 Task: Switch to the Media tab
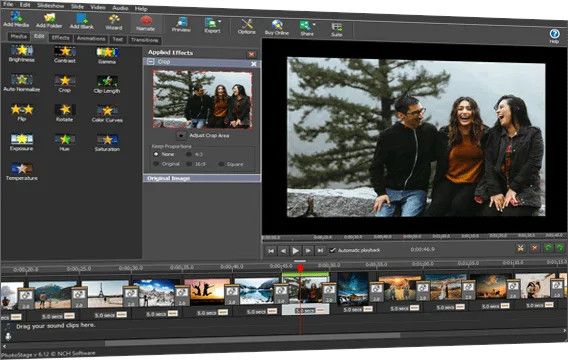click(18, 36)
